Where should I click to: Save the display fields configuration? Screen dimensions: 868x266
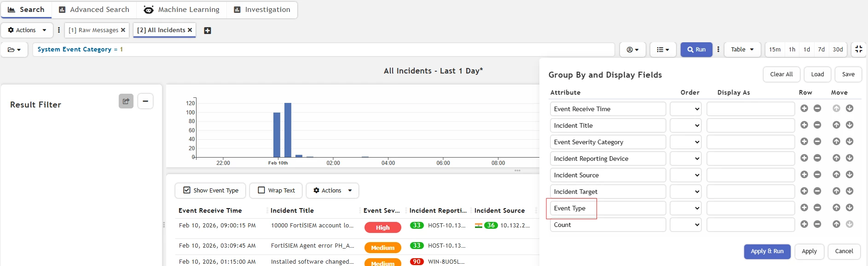[x=848, y=74]
